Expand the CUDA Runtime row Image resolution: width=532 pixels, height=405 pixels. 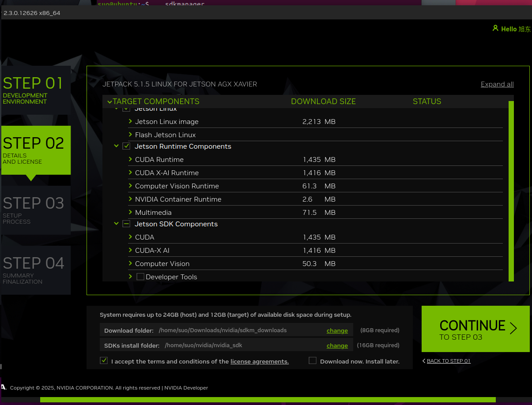click(x=131, y=159)
